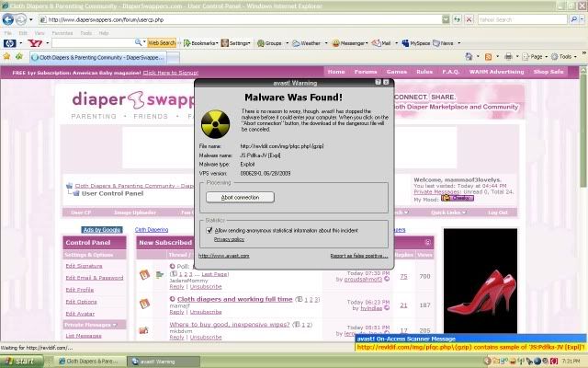The image size is (588, 368).
Task: Click the Yahoo toolbar search input field
Action: pyautogui.click(x=93, y=43)
